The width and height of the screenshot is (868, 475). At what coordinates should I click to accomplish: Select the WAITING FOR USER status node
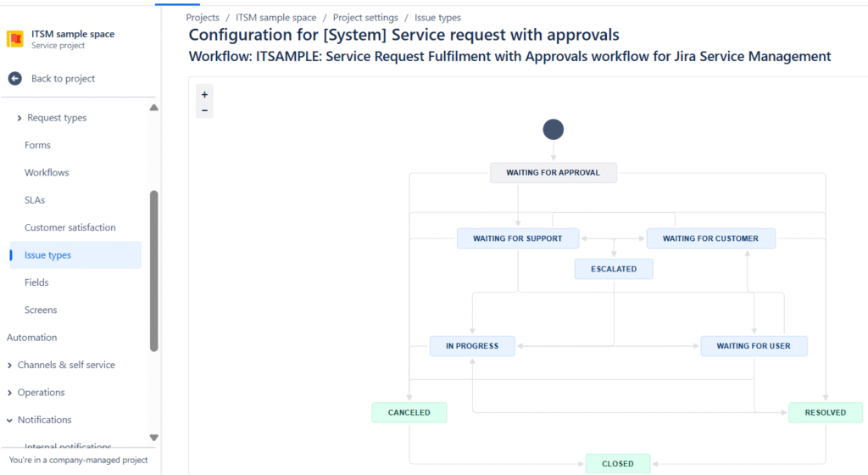pos(754,346)
